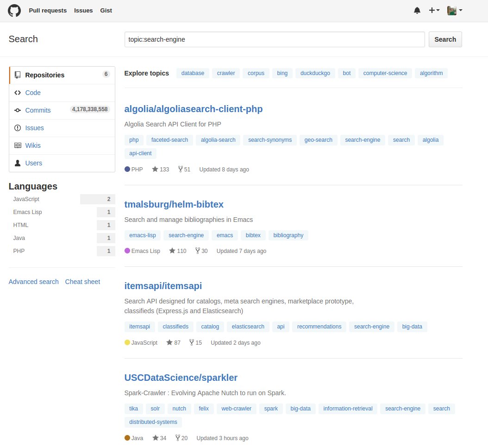The height and width of the screenshot is (448, 488).
Task: Select the Code search icon
Action: coord(18,93)
